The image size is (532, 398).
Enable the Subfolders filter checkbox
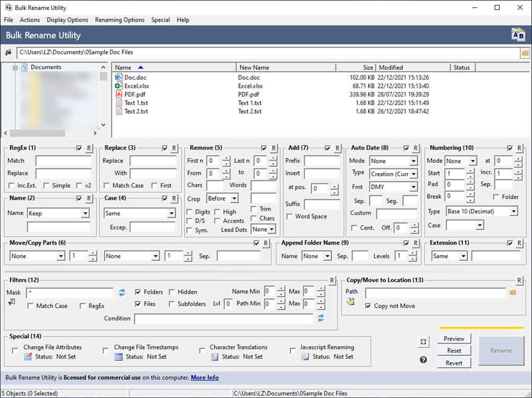tap(172, 304)
